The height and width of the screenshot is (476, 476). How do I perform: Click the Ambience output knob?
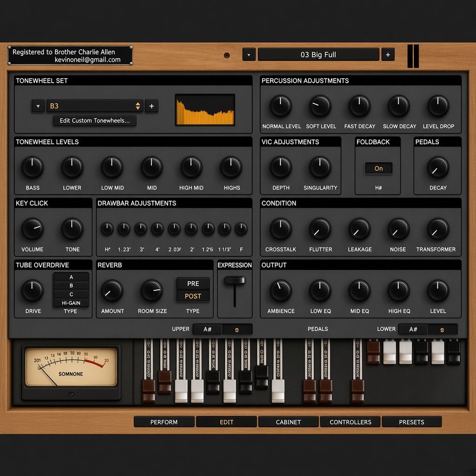(280, 291)
